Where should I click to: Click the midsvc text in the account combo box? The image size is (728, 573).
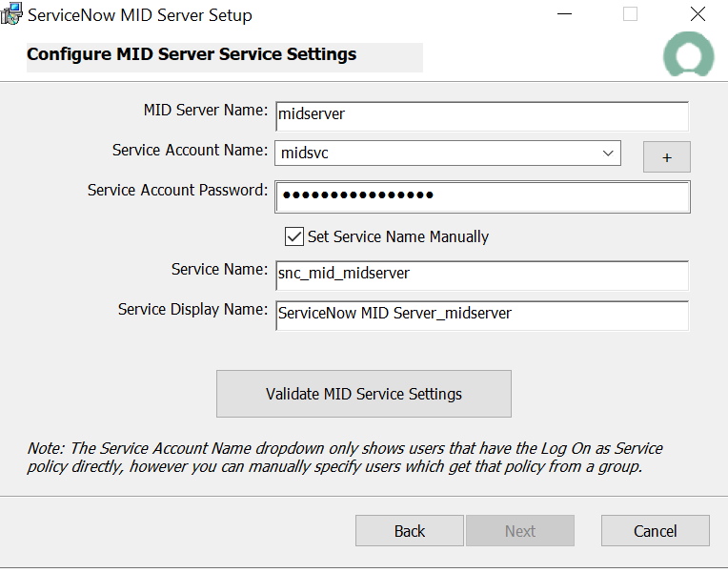tap(305, 153)
